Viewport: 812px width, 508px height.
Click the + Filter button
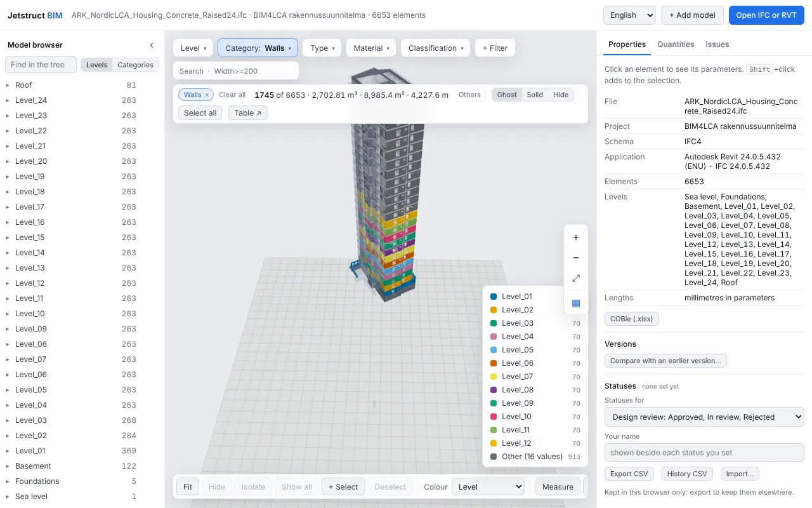[495, 48]
